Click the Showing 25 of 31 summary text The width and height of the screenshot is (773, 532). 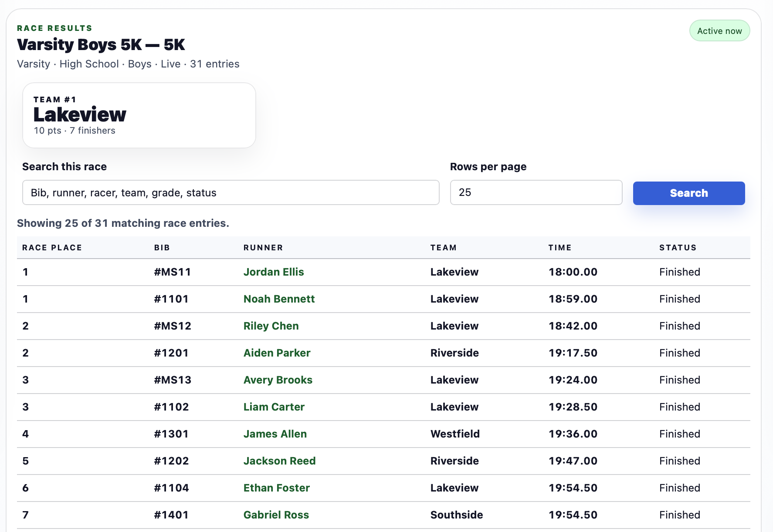tap(123, 223)
